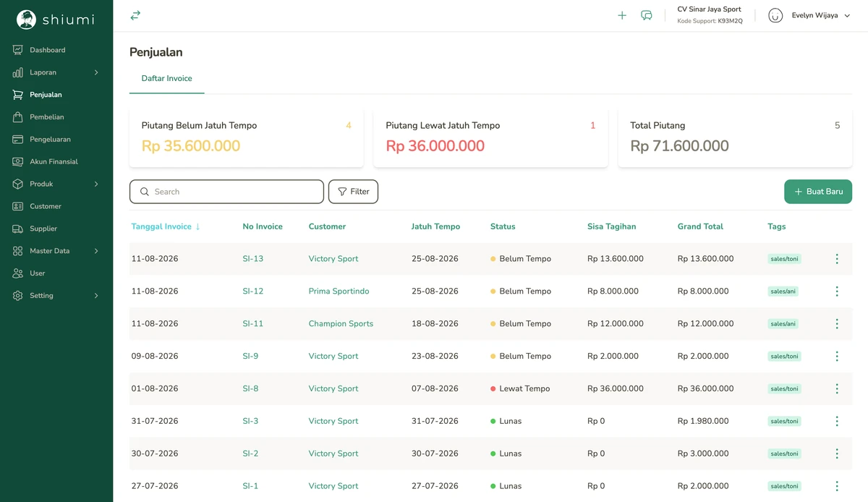Click the sales/toni tag on SI-13 row

(784, 259)
